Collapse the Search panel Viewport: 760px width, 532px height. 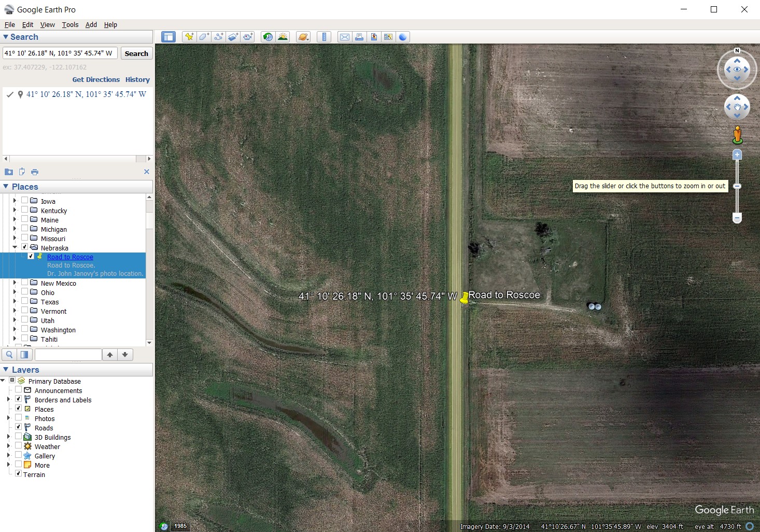tap(6, 37)
